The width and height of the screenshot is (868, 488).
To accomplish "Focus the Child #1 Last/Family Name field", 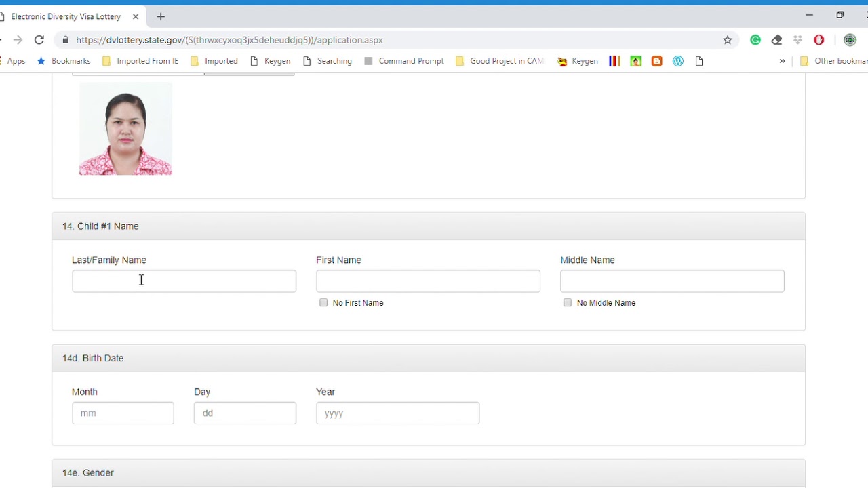I will pyautogui.click(x=184, y=281).
